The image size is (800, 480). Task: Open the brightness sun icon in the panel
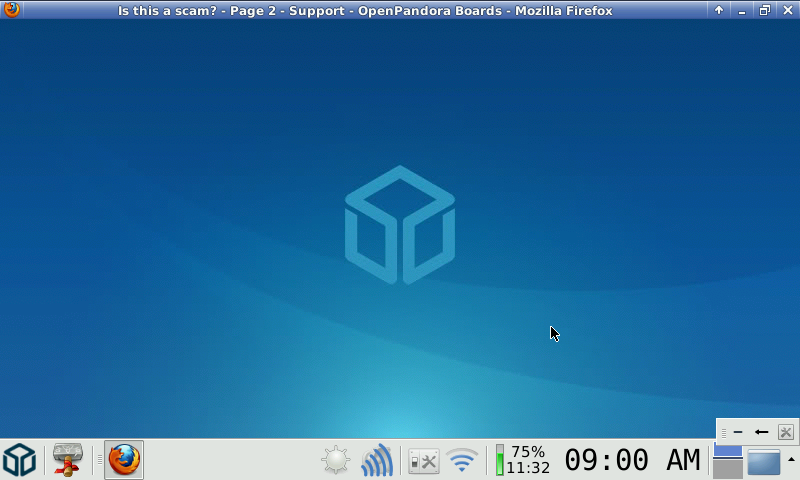coord(336,461)
